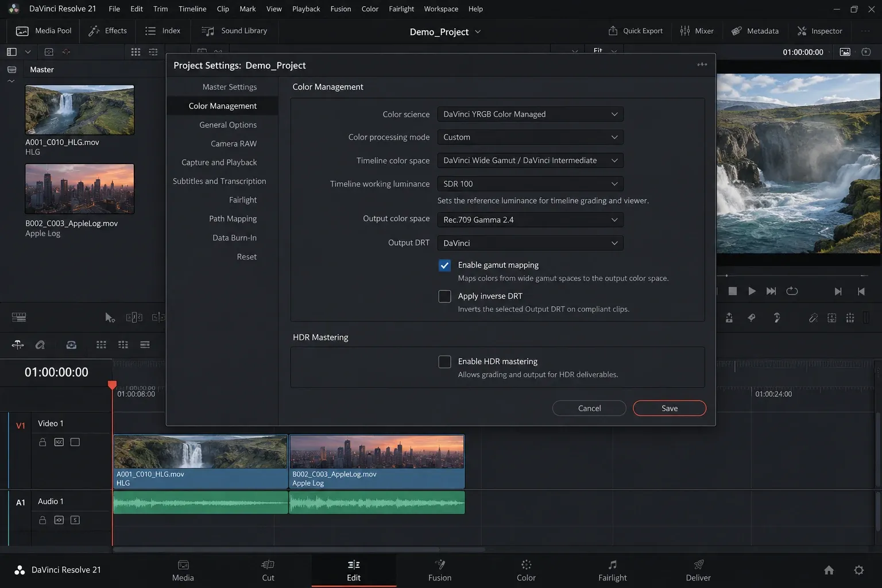This screenshot has height=588, width=882.
Task: Select the timeline arrow selection tool
Action: (x=110, y=318)
